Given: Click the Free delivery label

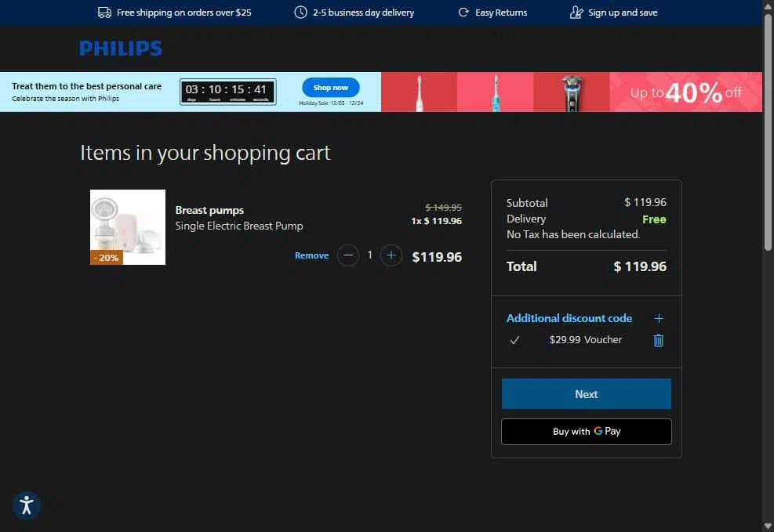Looking at the screenshot, I should (x=654, y=219).
